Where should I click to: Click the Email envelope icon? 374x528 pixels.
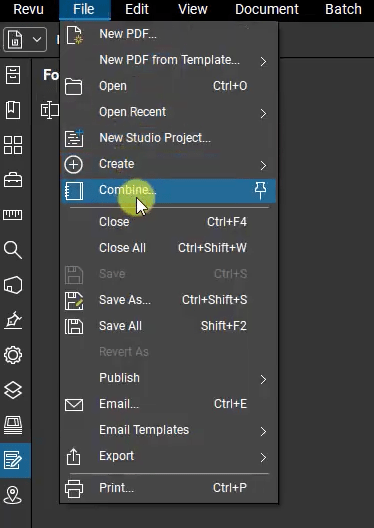coord(74,405)
